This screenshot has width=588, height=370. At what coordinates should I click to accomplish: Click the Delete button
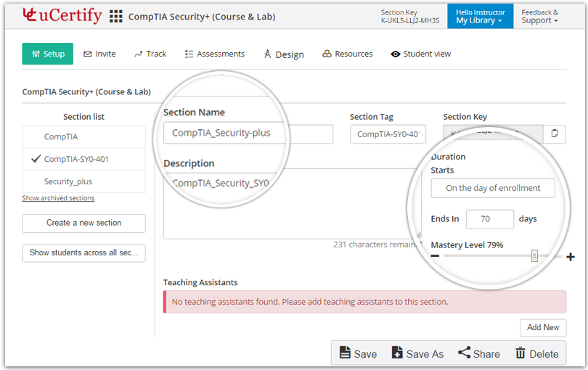536,353
